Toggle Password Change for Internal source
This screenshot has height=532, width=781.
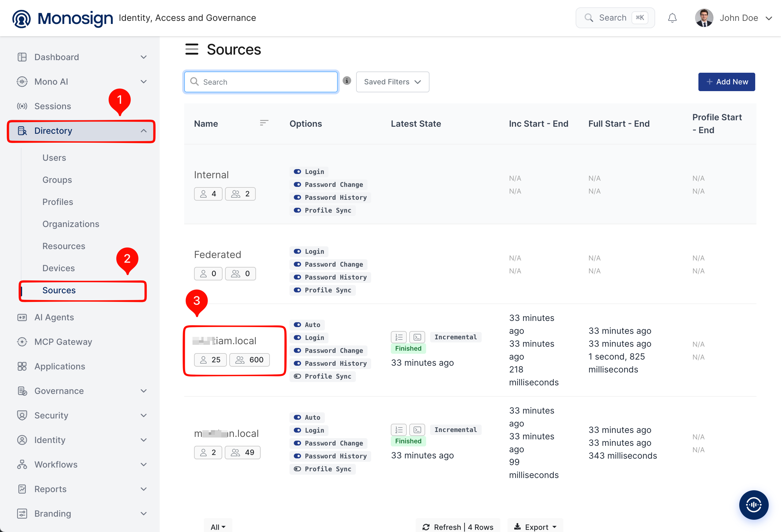(297, 184)
